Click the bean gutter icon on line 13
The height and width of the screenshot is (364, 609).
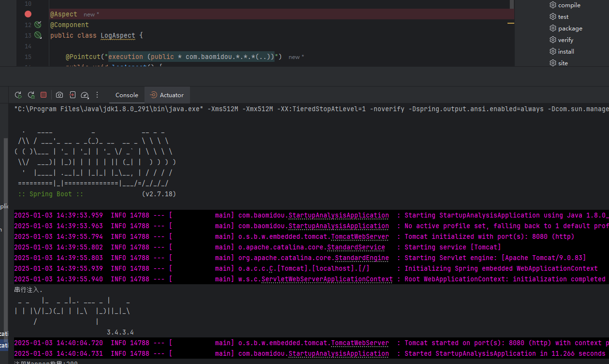(x=38, y=35)
